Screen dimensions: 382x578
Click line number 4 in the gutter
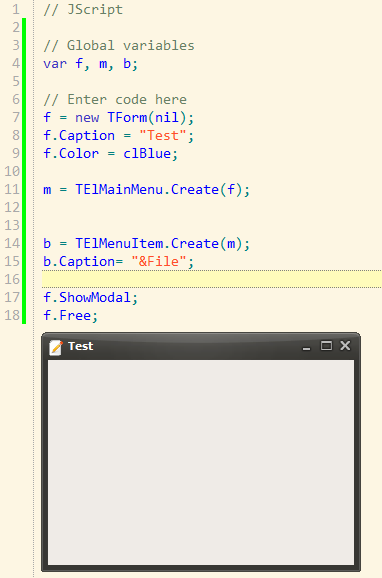pos(15,64)
